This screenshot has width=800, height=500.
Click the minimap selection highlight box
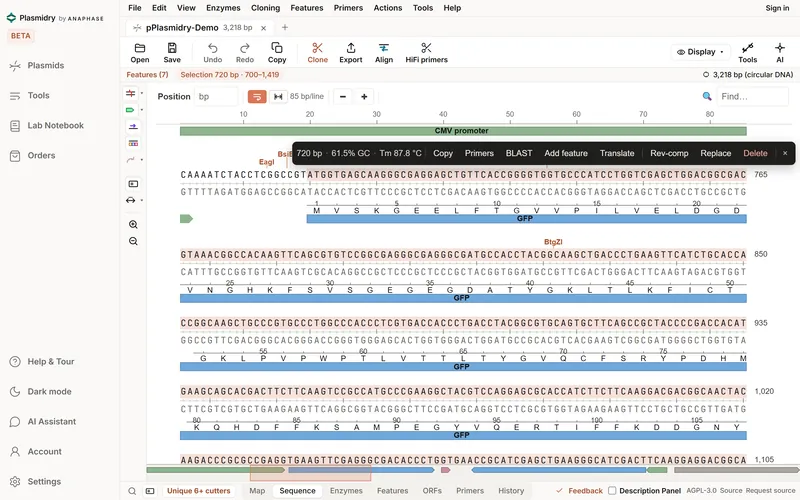tap(310, 472)
